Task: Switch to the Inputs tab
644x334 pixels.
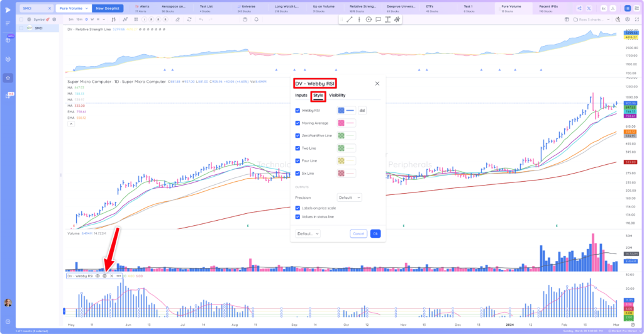Action: pos(301,96)
